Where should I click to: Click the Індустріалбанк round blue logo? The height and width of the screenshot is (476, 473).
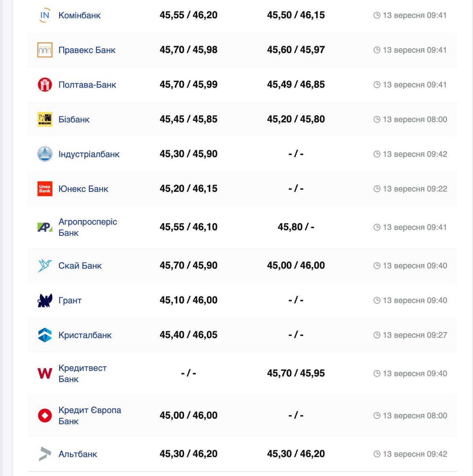tap(45, 154)
